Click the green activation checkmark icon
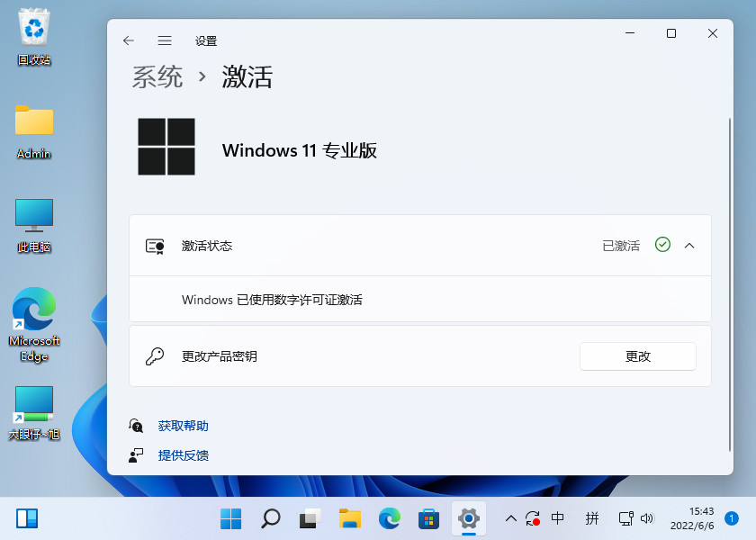Screen dimensions: 756x540 click(663, 245)
